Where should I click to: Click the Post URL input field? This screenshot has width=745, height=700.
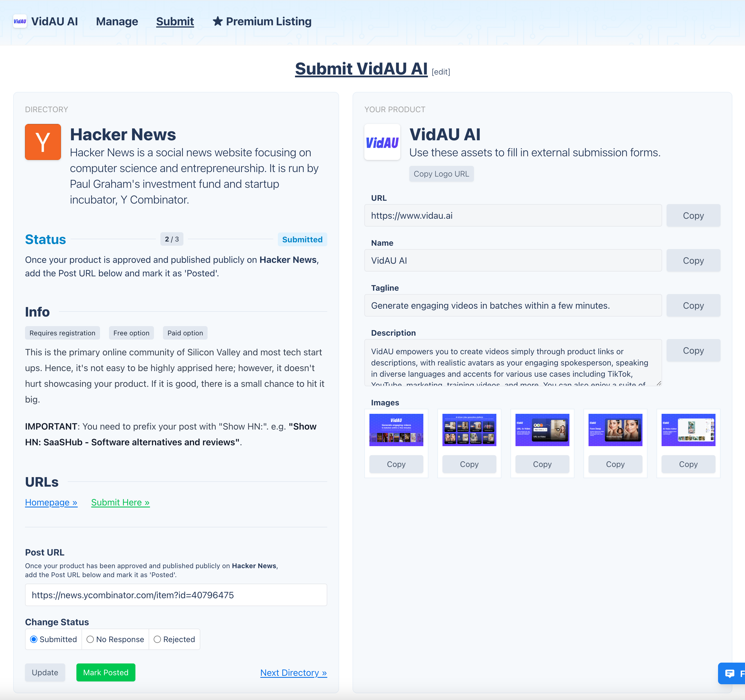[x=176, y=595]
